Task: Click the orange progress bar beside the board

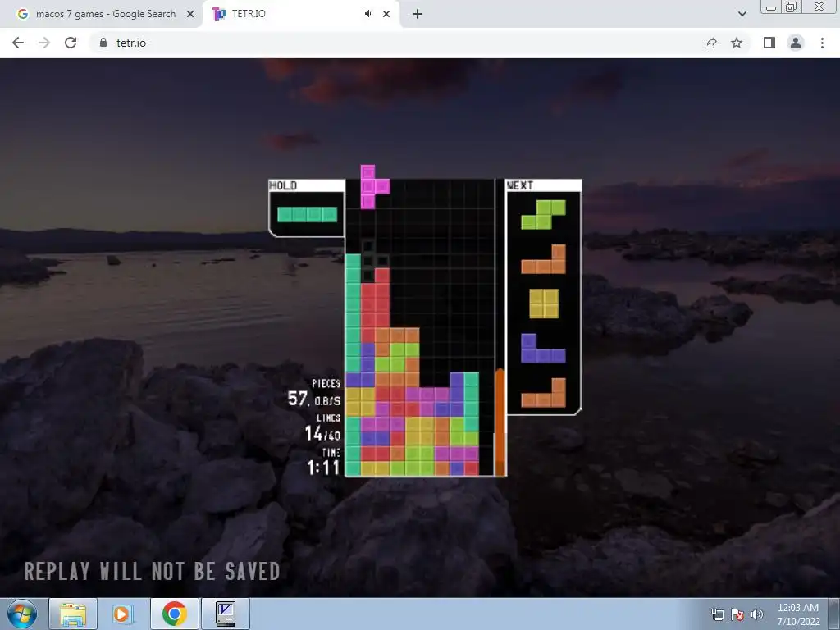Action: click(500, 422)
